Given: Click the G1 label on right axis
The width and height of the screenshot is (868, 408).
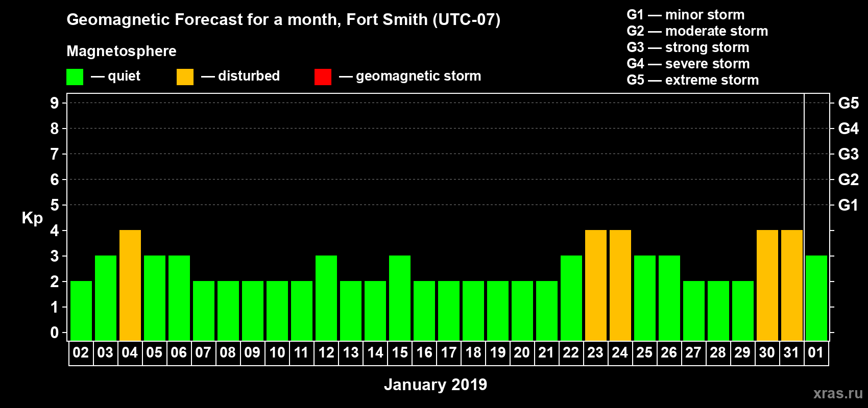Looking at the screenshot, I should [x=848, y=205].
